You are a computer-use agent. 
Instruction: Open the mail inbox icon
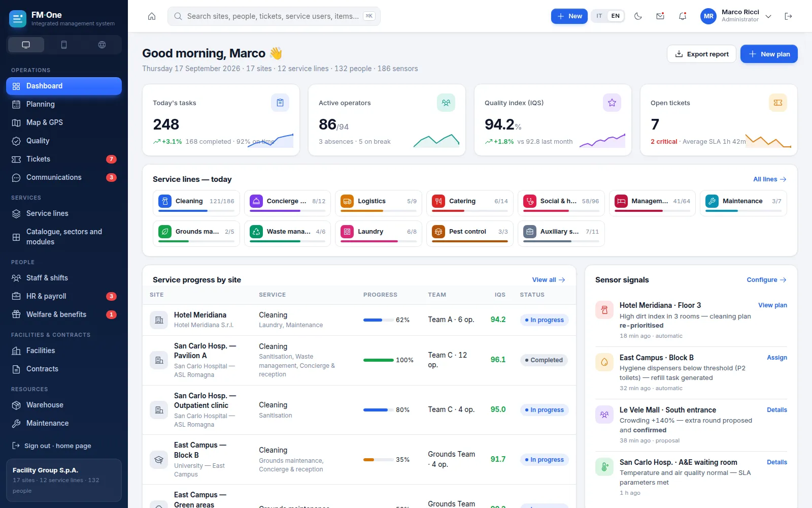660,16
